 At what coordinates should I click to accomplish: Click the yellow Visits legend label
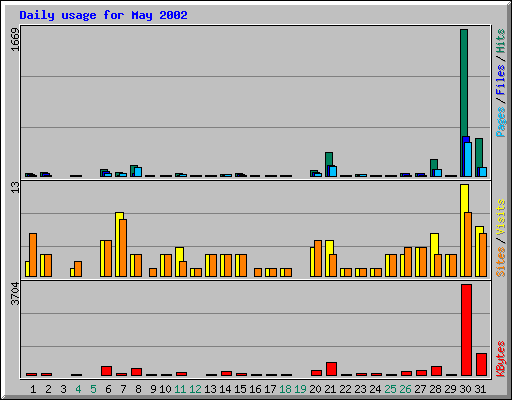pyautogui.click(x=501, y=217)
